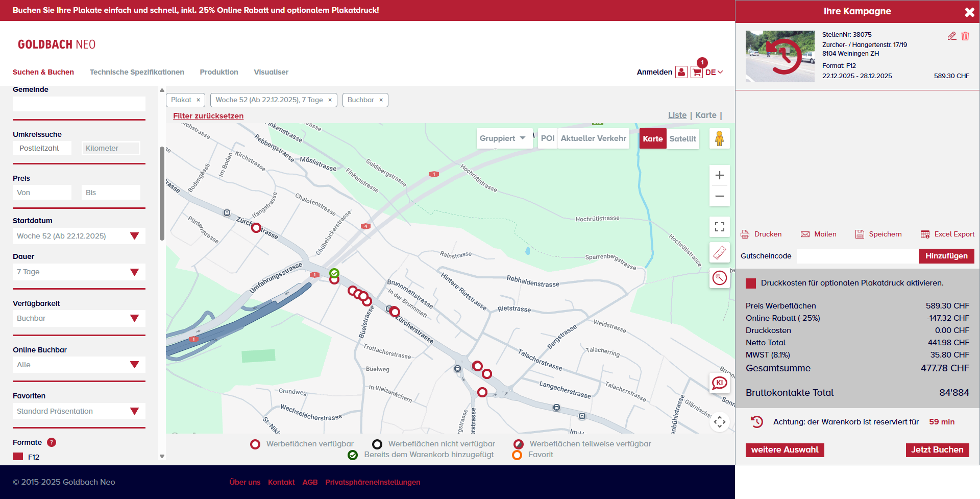Screen dimensions: 980x499
Task: Open Technische Spezifikationen menu item
Action: click(x=137, y=72)
